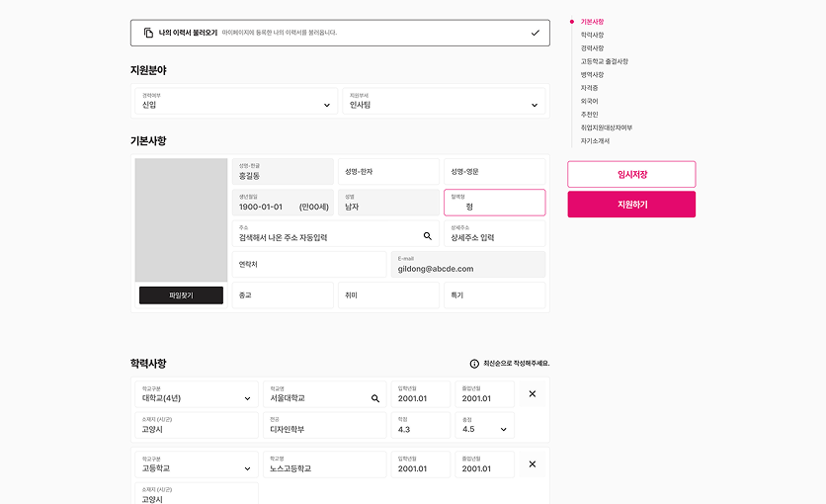Click the copy icon next to 나의 이력서 불러오기

coord(149,33)
